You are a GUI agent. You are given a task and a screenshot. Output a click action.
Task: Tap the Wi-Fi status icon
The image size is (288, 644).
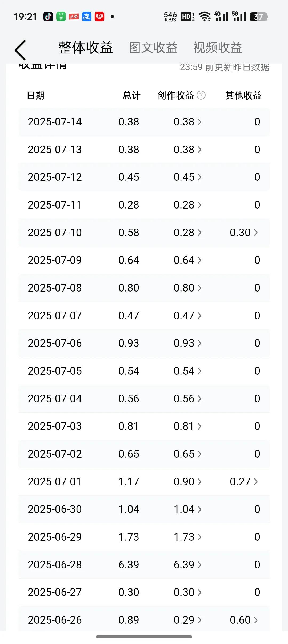(205, 17)
